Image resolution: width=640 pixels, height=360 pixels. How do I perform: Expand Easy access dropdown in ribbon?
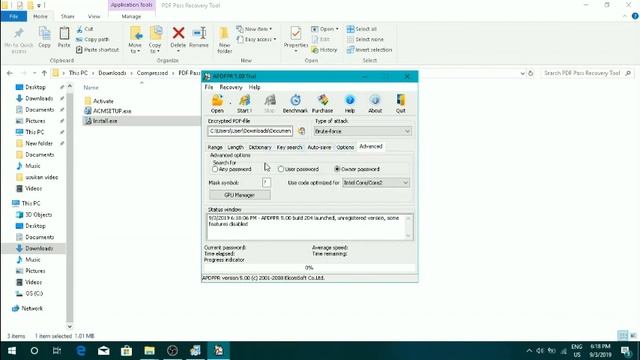click(x=256, y=39)
